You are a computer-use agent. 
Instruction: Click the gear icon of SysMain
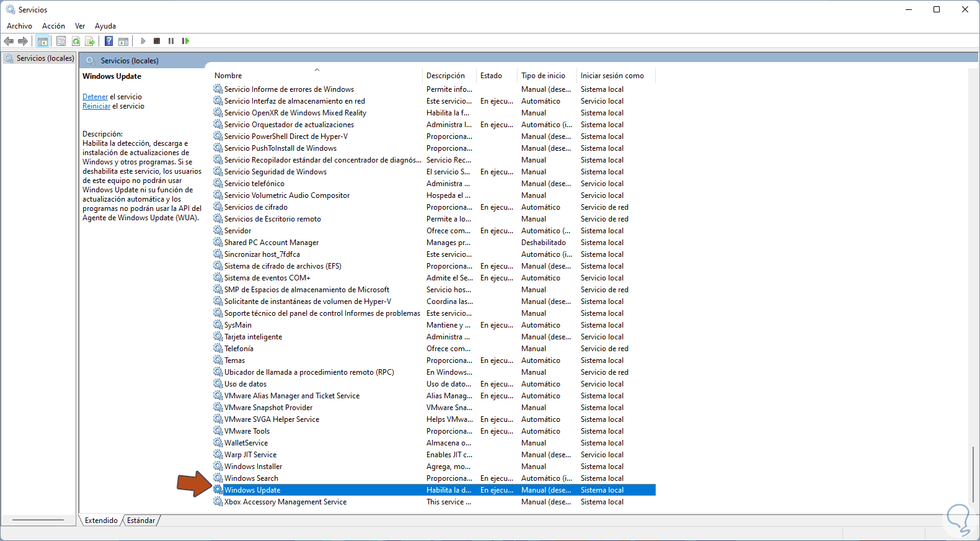218,325
